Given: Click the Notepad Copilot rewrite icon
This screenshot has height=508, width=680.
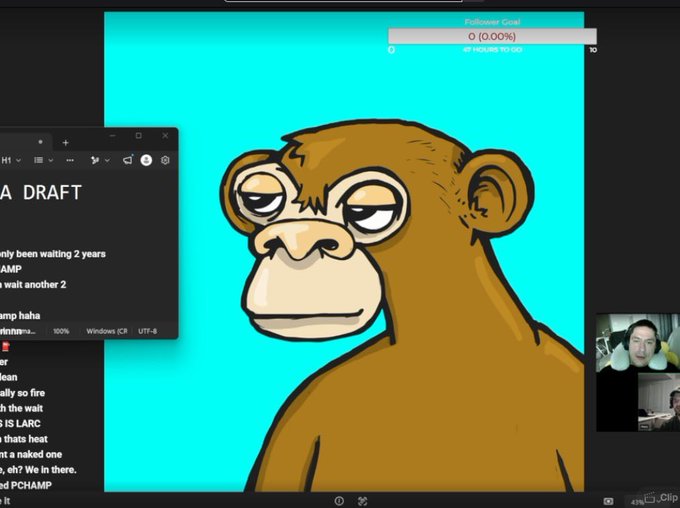Looking at the screenshot, I should 95,161.
